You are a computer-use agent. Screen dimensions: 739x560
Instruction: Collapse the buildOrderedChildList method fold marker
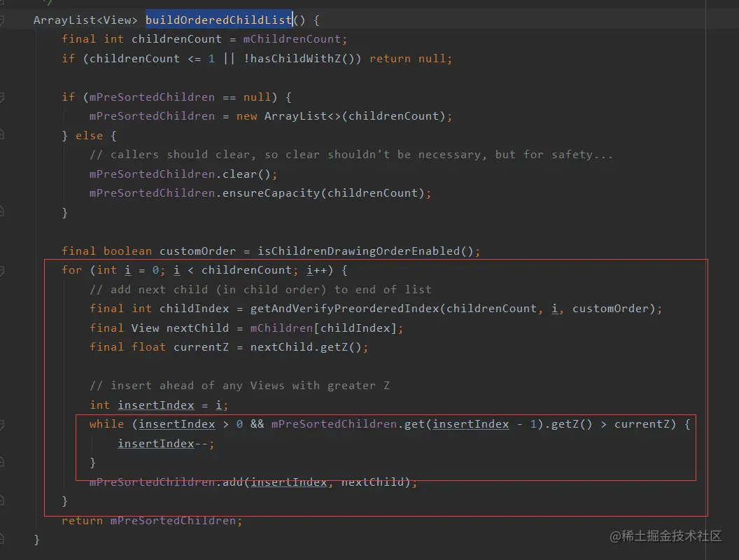coord(1,20)
